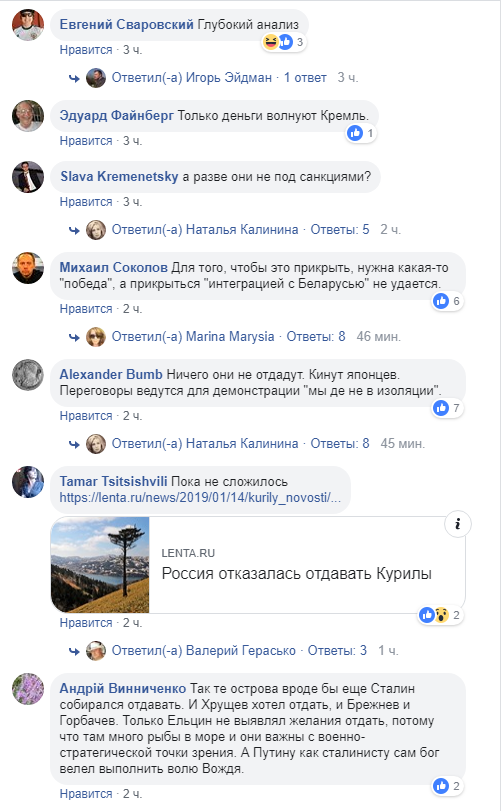Toggle Нравится under Михаил Соколов's comment

(x=86, y=309)
